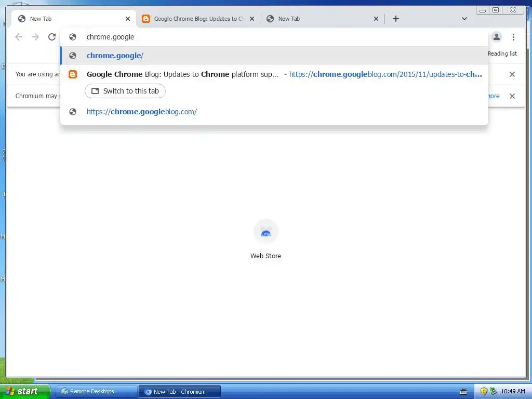Click the address bar with chrome.google text
The image size is (532, 399).
coord(274,37)
